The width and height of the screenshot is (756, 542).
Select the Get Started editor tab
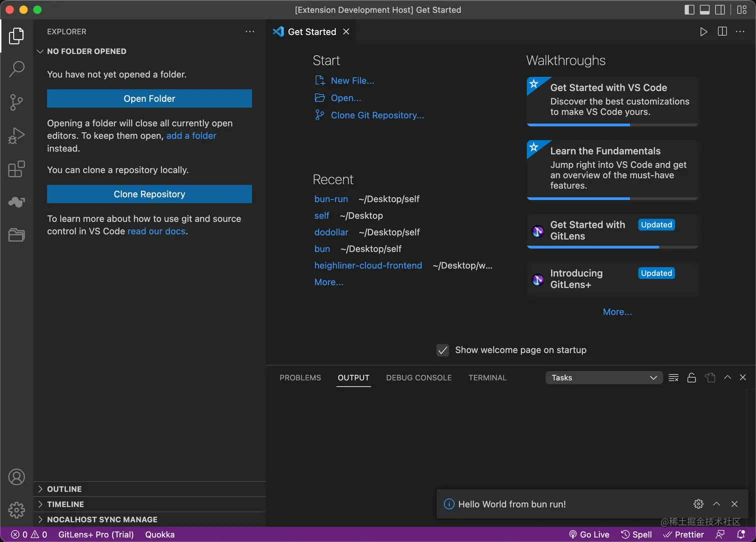311,31
